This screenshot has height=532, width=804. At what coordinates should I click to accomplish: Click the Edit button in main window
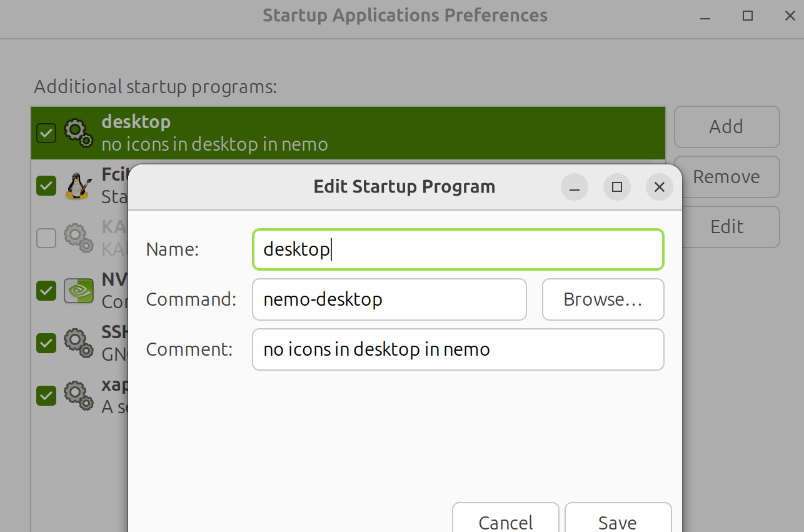click(730, 226)
